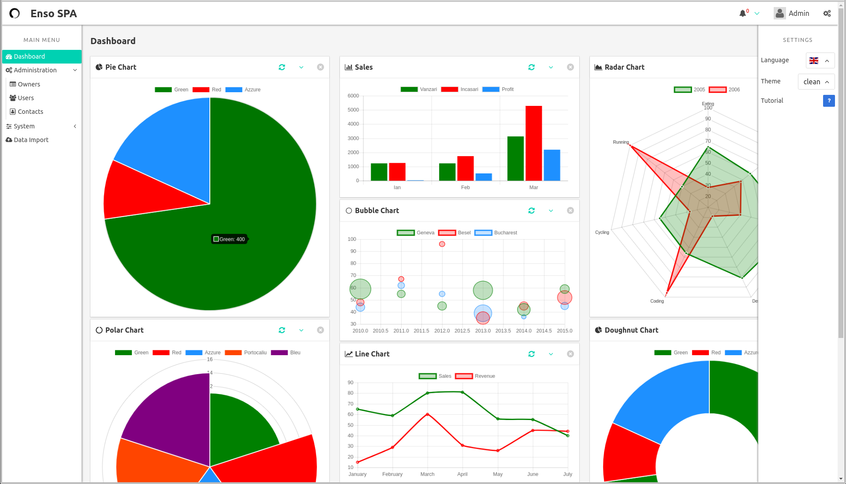Toggle Green dataset in Pie Chart legend
This screenshot has width=846, height=484.
coord(172,90)
